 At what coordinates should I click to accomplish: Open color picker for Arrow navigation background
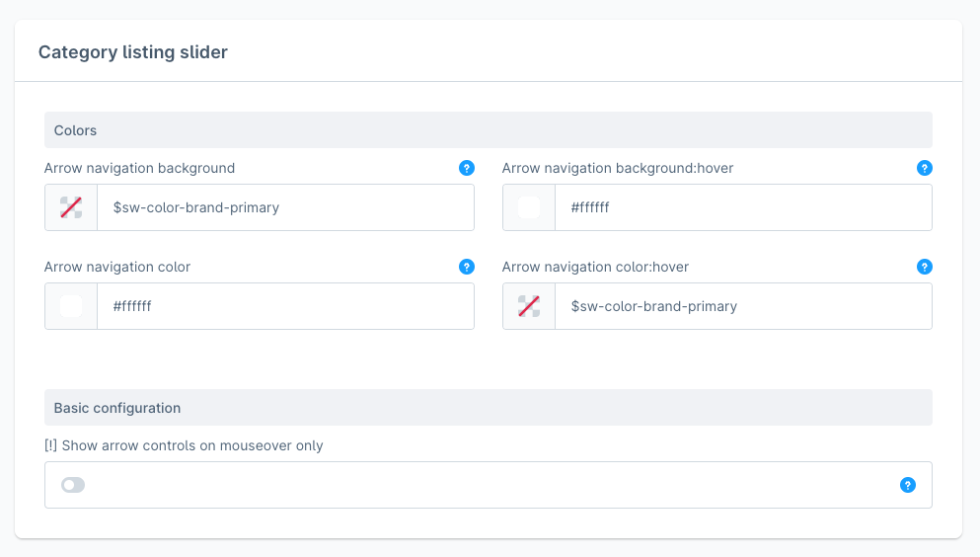71,207
